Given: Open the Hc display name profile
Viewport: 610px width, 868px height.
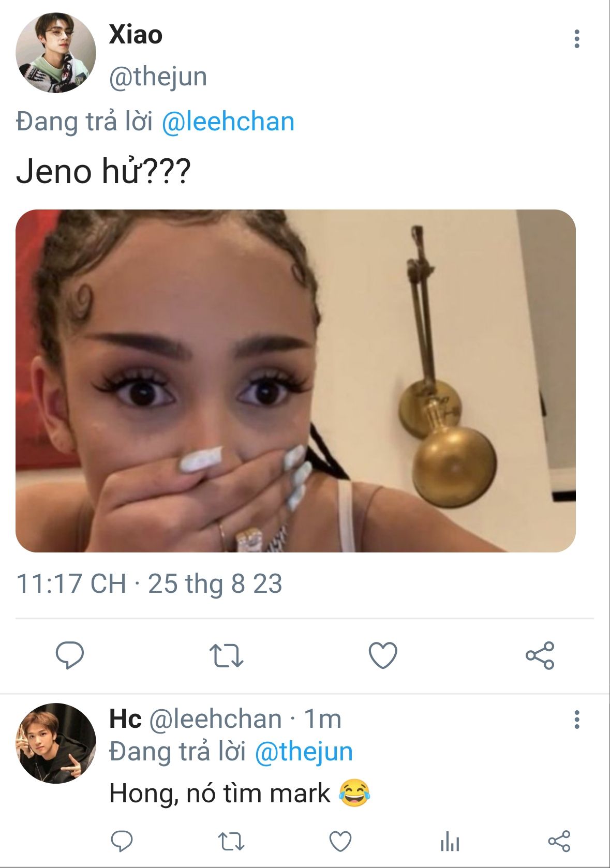Looking at the screenshot, I should coord(125,719).
